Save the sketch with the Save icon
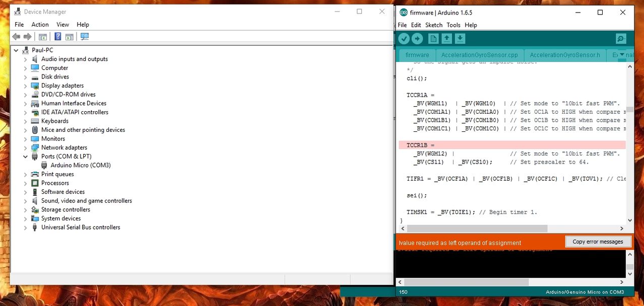This screenshot has width=644, height=306. pos(460,39)
